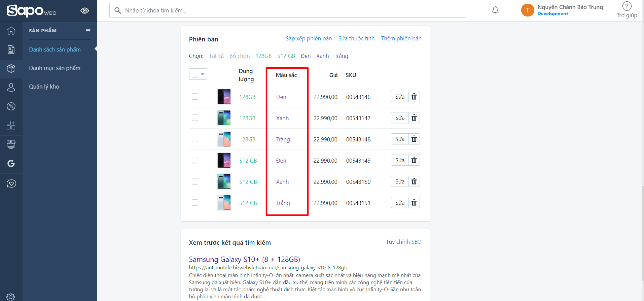
Task: Choose Đen in the Chọn filter row
Action: [x=306, y=56]
